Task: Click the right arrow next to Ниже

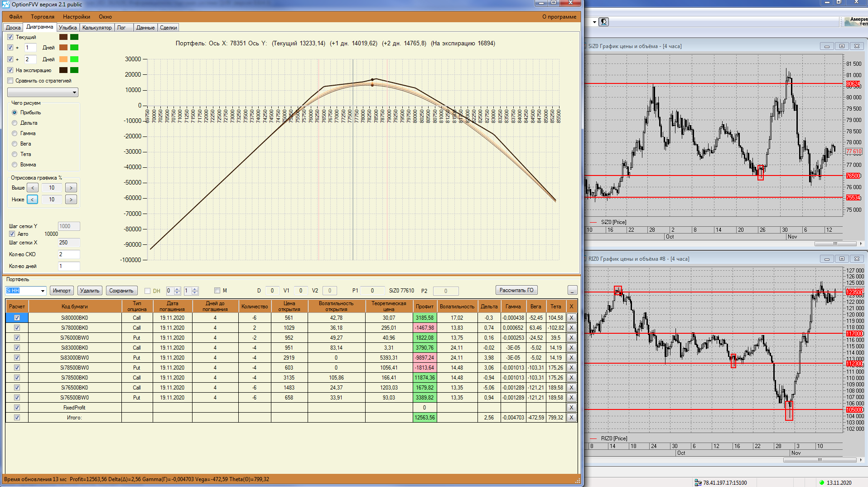Action: tap(71, 200)
